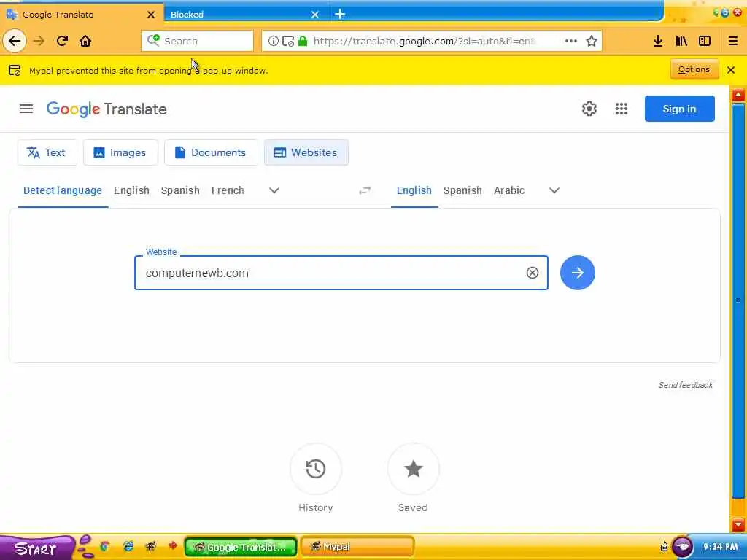
Task: Choose Spanish as target language
Action: click(x=462, y=190)
